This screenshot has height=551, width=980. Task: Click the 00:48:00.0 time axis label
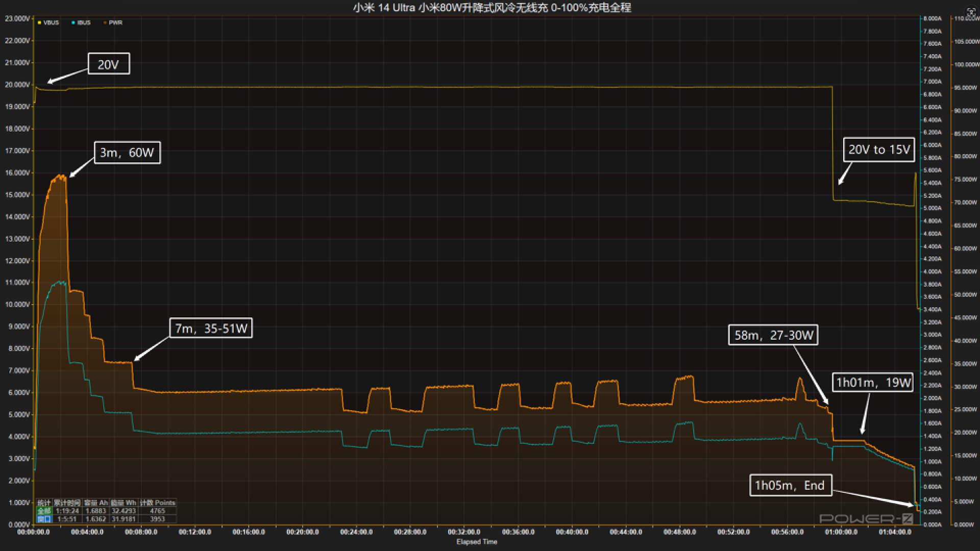679,532
